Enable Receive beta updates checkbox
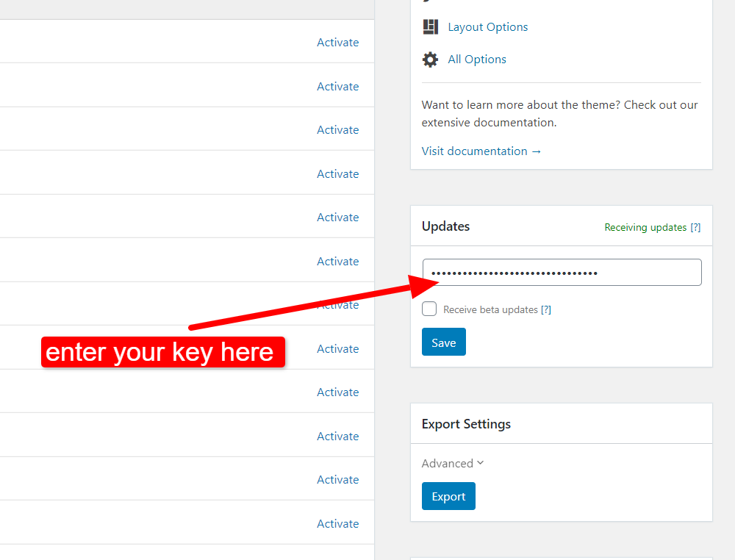The image size is (735, 560). (429, 309)
